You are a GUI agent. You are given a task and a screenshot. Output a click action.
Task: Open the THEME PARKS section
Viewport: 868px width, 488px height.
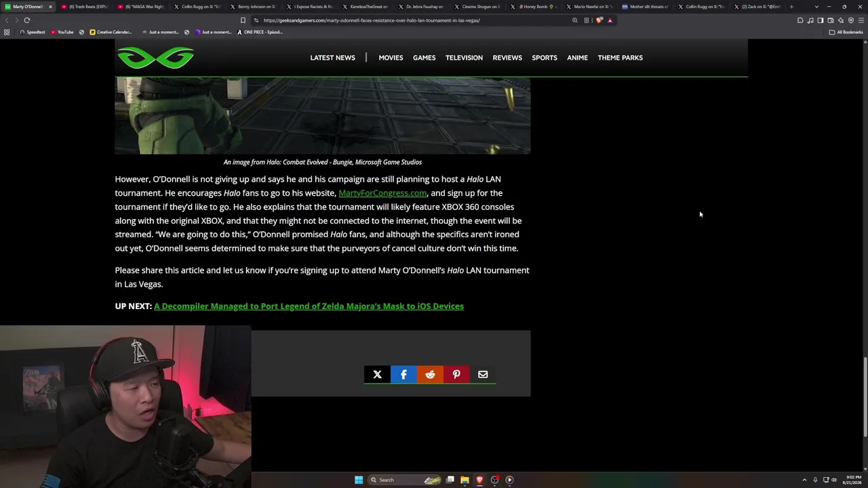click(620, 58)
